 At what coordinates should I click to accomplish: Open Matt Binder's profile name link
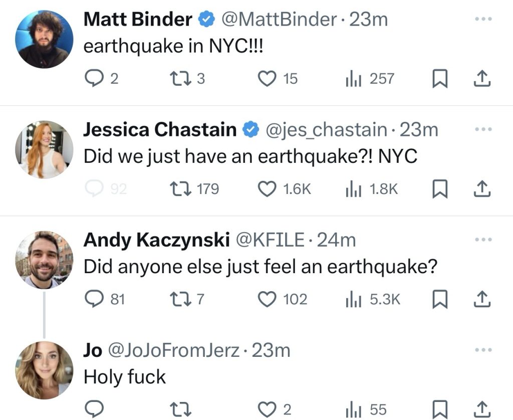click(138, 20)
